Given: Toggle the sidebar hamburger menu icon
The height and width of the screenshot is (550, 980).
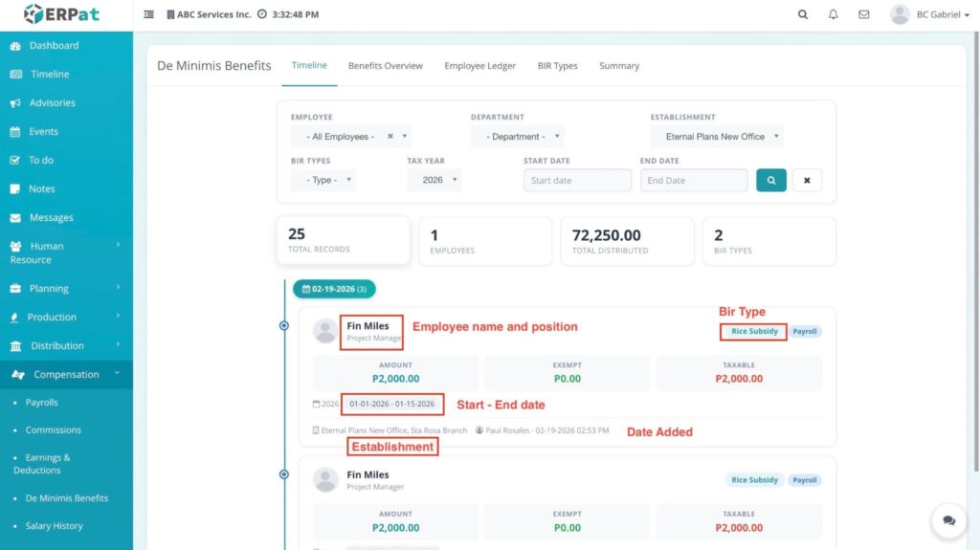Looking at the screenshot, I should [x=148, y=14].
